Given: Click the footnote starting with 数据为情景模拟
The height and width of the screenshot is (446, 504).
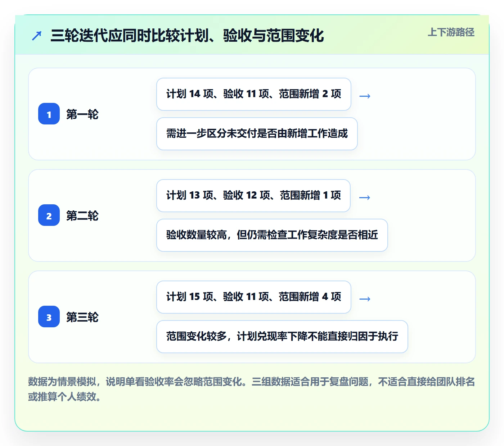Looking at the screenshot, I should [252, 389].
